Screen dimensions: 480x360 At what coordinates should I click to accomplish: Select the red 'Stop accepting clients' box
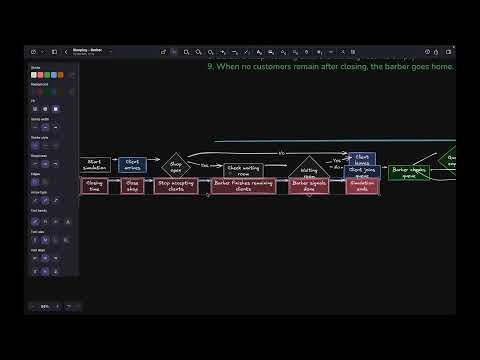[x=176, y=186]
